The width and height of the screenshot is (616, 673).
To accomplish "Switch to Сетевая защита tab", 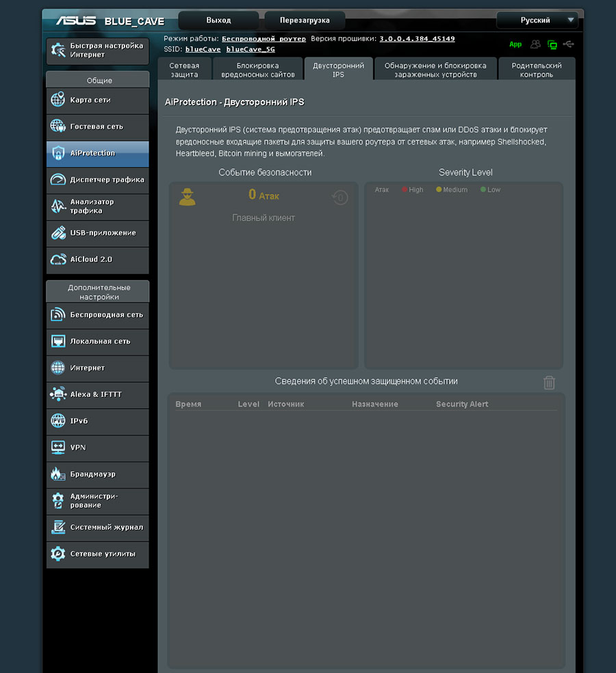I will [184, 70].
